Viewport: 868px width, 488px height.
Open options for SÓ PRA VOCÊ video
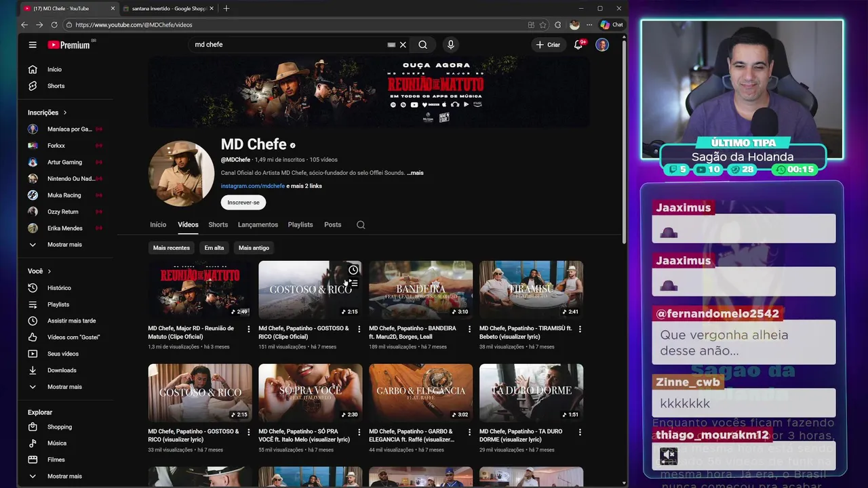pyautogui.click(x=359, y=432)
